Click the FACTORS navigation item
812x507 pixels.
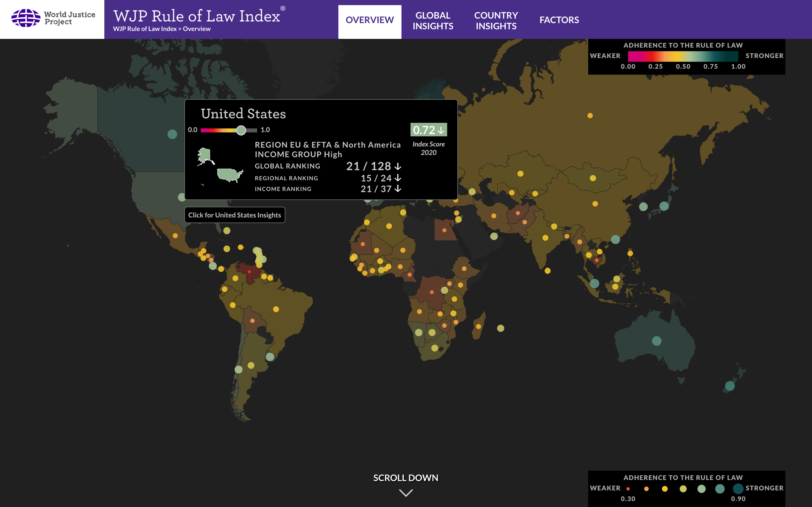tap(558, 19)
